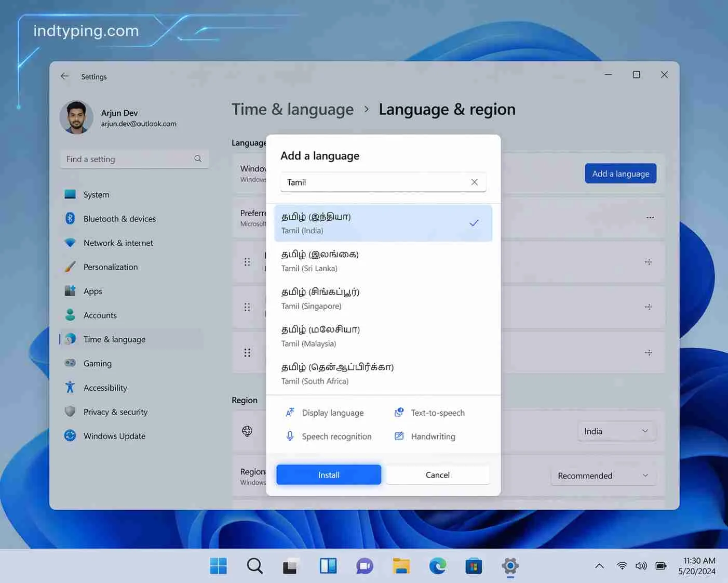This screenshot has width=728, height=583.
Task: Click the Privacy shield icon
Action: pyautogui.click(x=70, y=412)
